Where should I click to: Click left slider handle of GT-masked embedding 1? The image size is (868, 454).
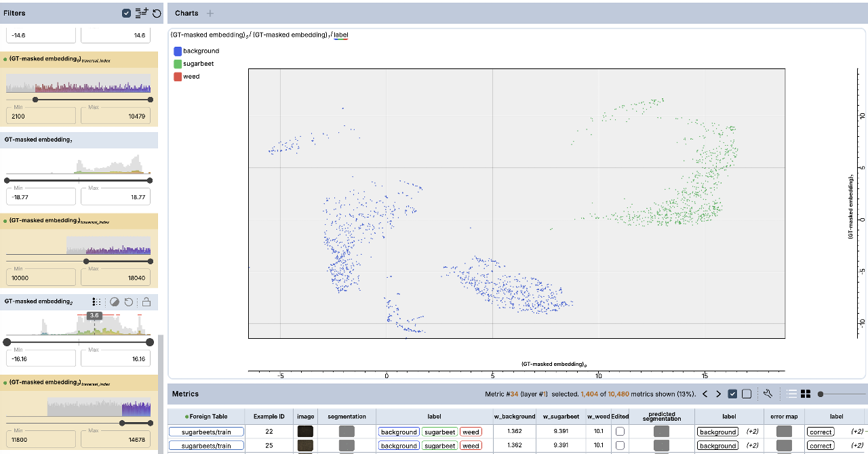pos(7,180)
